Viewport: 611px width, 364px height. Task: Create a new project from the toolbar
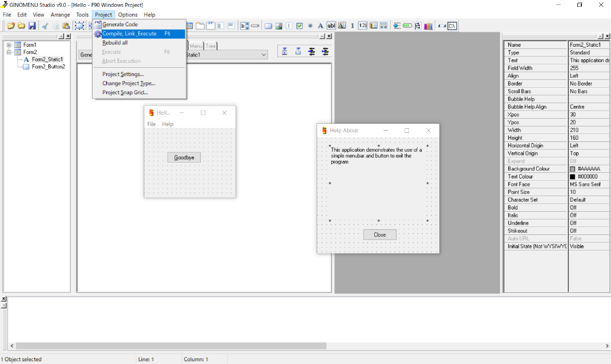pyautogui.click(x=10, y=26)
